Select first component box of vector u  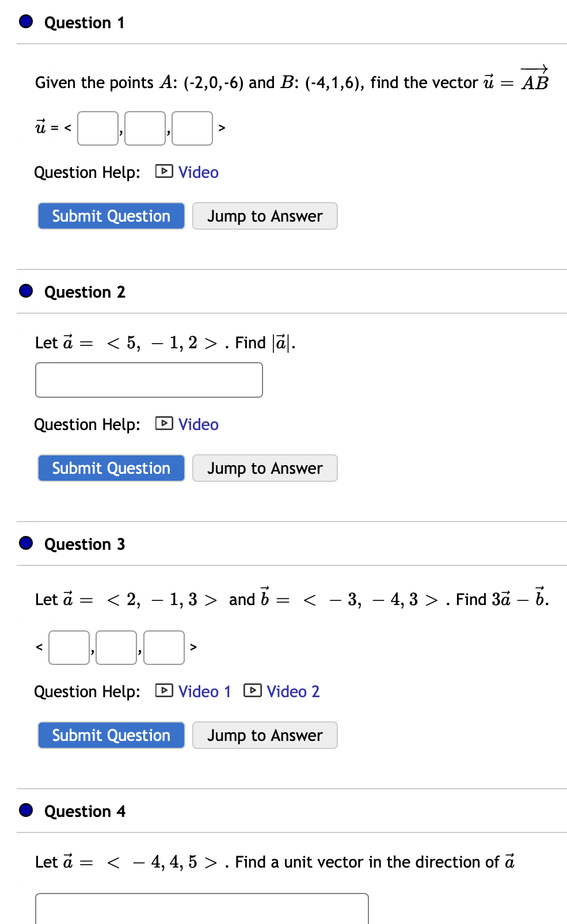click(x=98, y=128)
